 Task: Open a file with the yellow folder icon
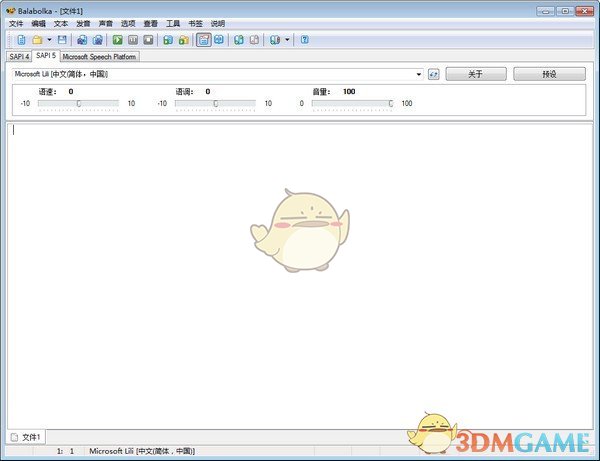37,40
